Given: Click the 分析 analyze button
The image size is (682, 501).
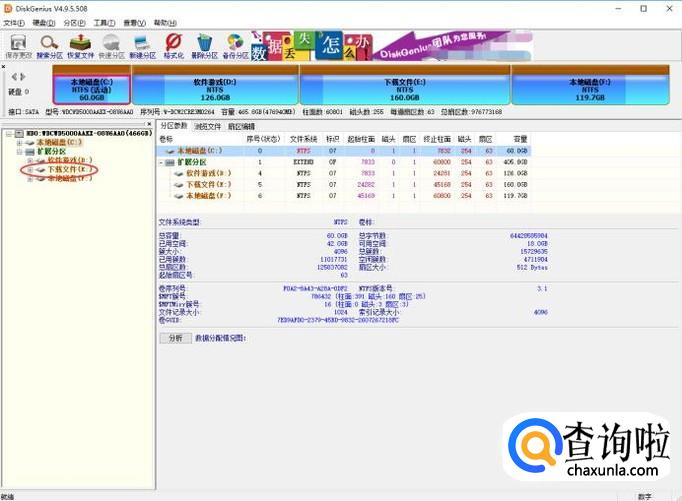Looking at the screenshot, I should [x=175, y=338].
